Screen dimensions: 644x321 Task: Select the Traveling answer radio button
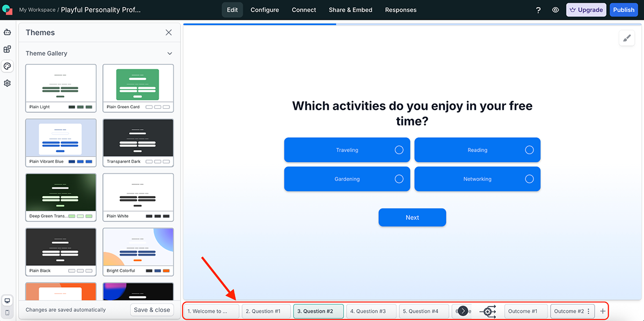tap(398, 150)
